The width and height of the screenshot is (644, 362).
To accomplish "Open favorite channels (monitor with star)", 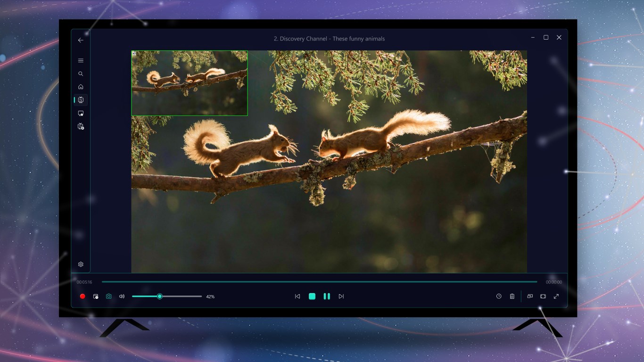I will (81, 113).
